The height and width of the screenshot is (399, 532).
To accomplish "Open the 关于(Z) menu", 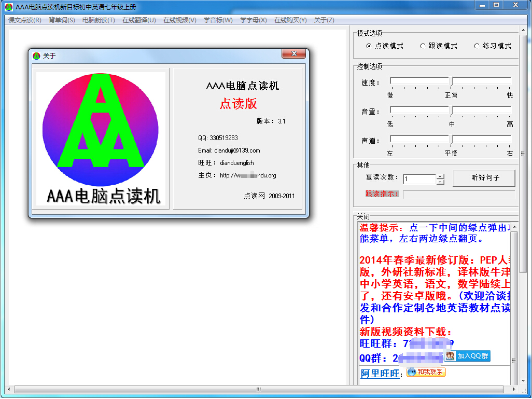I will click(324, 20).
